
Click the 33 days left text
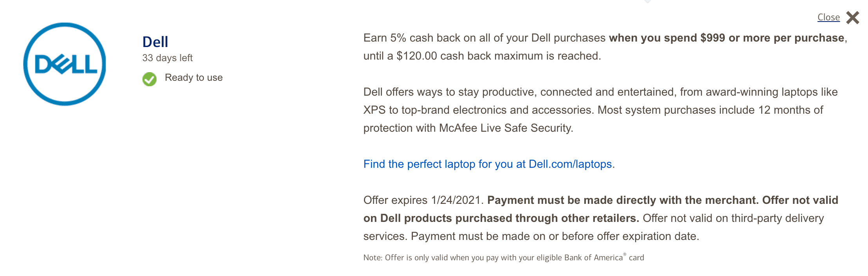point(167,58)
